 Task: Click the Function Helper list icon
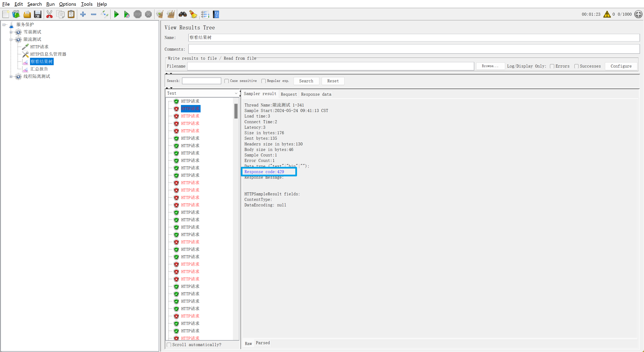tap(205, 14)
